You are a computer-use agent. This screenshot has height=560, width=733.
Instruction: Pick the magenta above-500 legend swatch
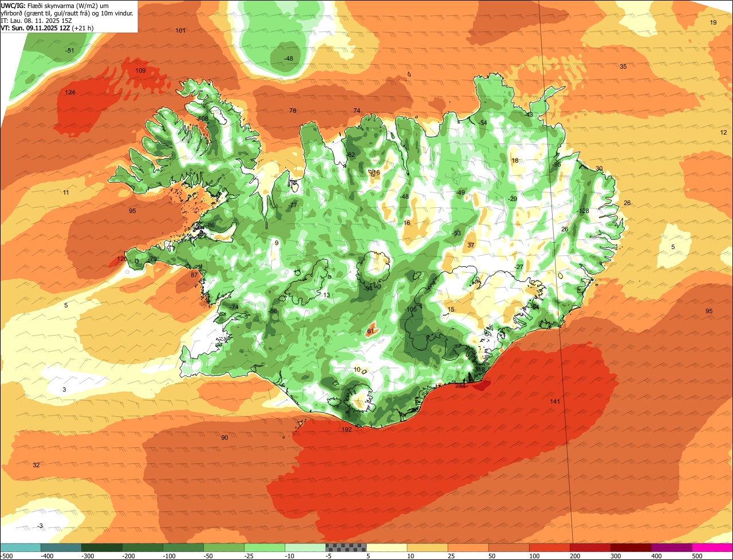click(712, 547)
